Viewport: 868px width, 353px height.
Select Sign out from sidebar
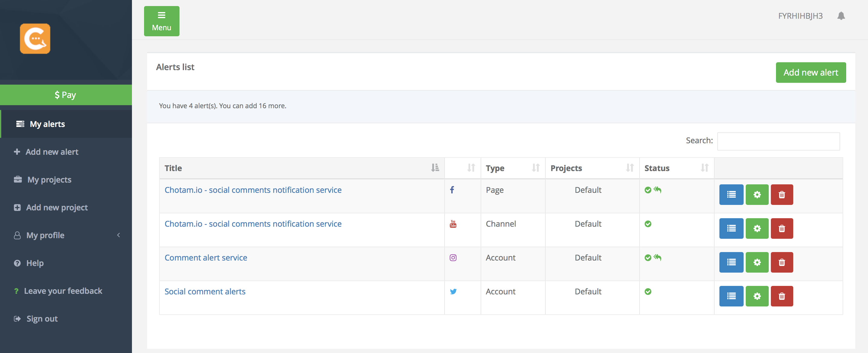point(42,319)
